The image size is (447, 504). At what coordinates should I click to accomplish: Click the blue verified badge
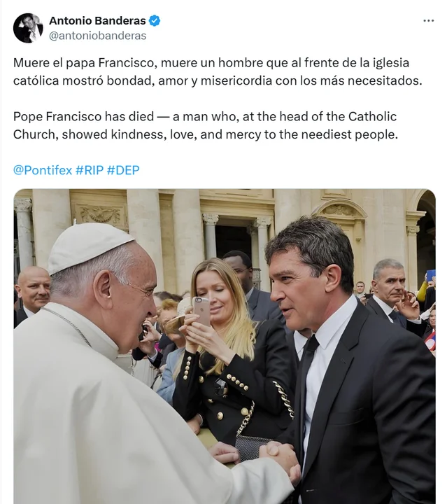(155, 21)
